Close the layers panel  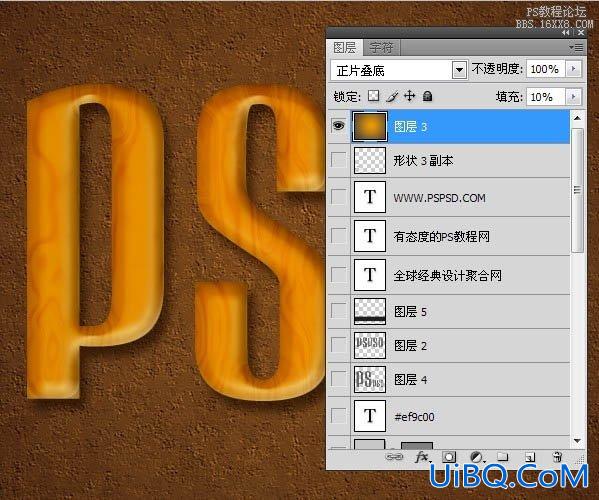click(x=581, y=33)
